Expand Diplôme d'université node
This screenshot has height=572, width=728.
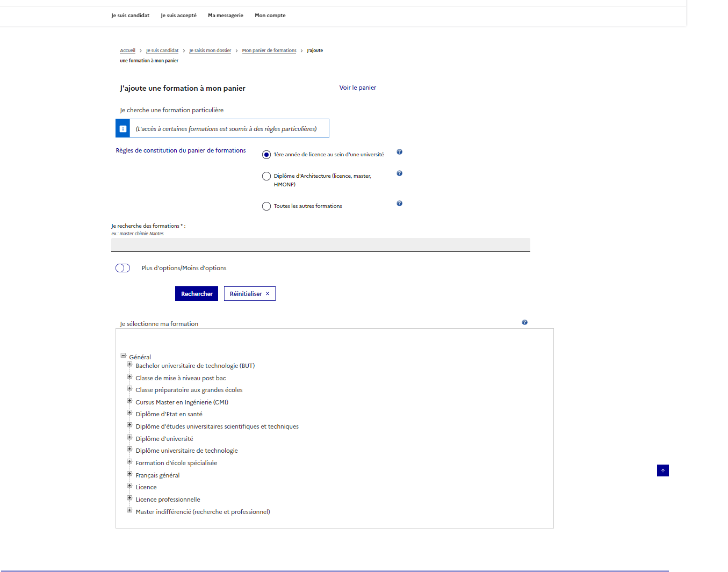(129, 437)
